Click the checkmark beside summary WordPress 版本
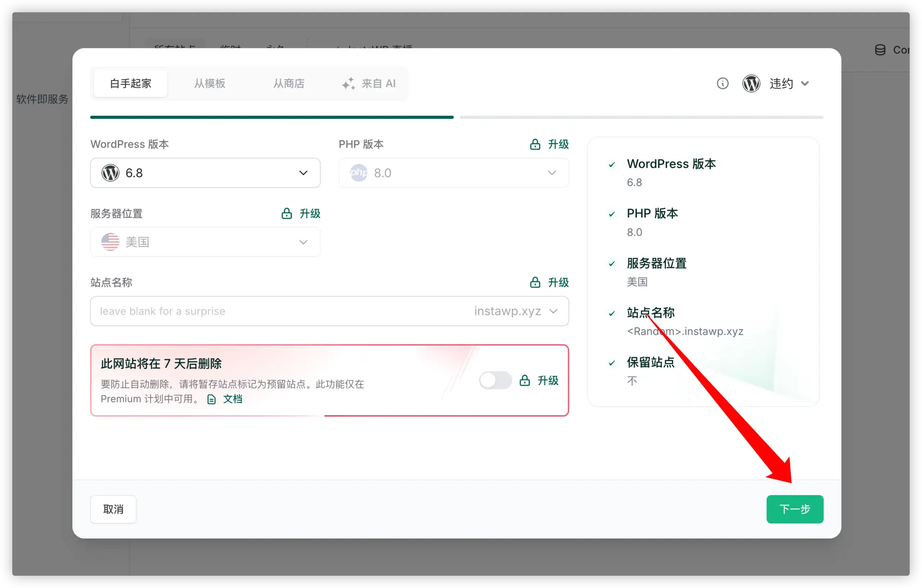The height and width of the screenshot is (588, 922). pyautogui.click(x=612, y=165)
